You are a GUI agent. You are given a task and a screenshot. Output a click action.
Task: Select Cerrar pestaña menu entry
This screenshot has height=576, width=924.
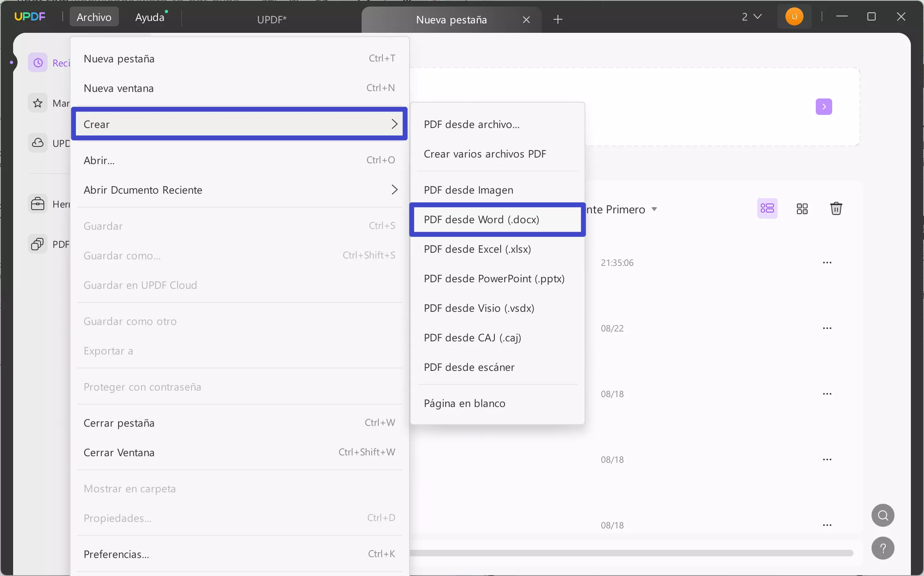click(239, 423)
